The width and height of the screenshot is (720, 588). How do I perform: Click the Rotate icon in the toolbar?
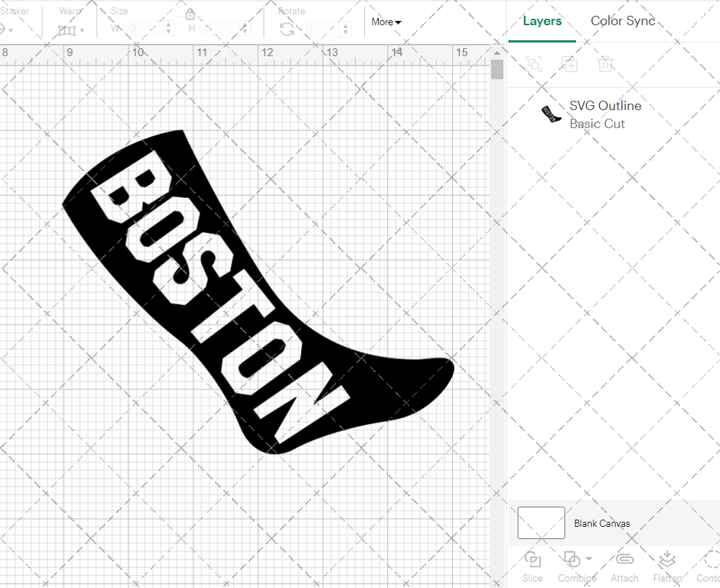click(x=287, y=29)
